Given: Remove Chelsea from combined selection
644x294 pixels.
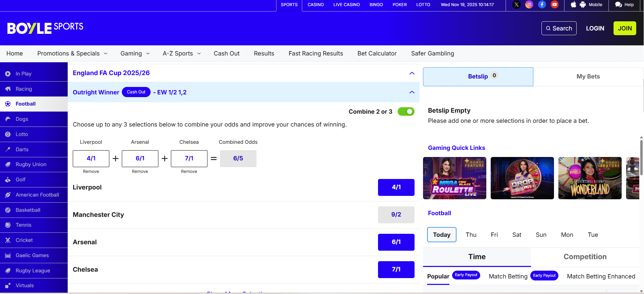Looking at the screenshot, I should point(189,172).
